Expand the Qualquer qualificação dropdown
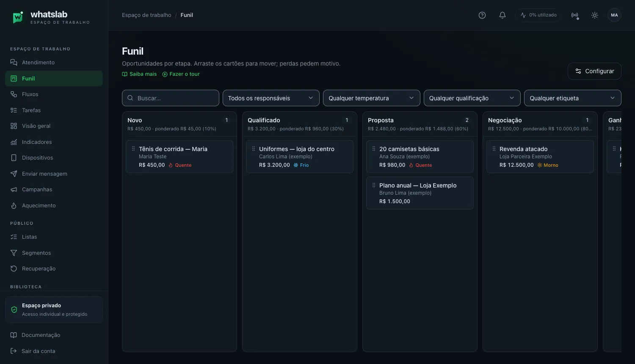Image resolution: width=635 pixels, height=364 pixels. (472, 98)
